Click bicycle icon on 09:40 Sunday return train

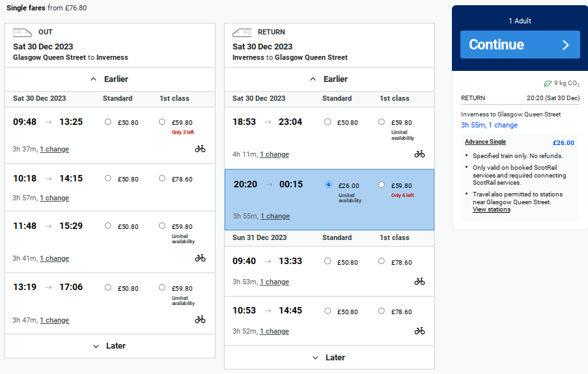pyautogui.click(x=419, y=281)
